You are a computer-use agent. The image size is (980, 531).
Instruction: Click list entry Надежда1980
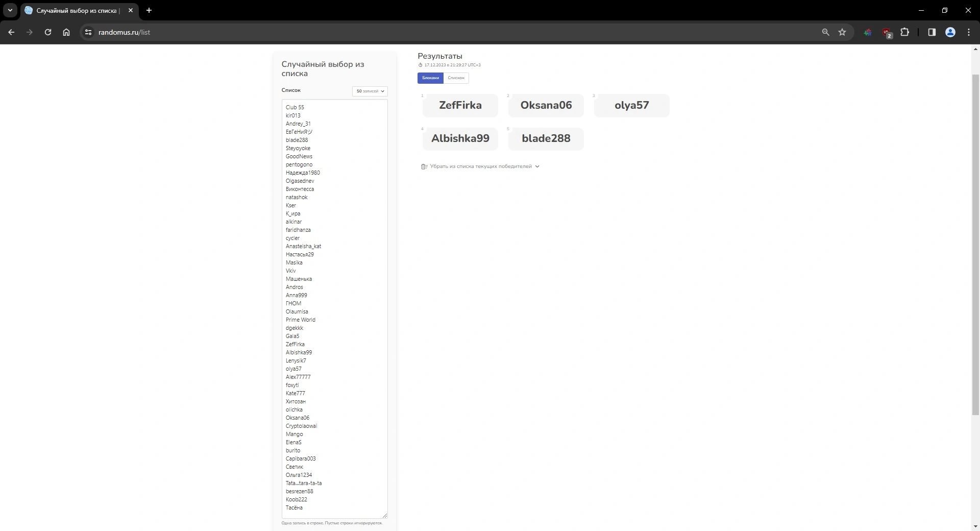tap(303, 173)
